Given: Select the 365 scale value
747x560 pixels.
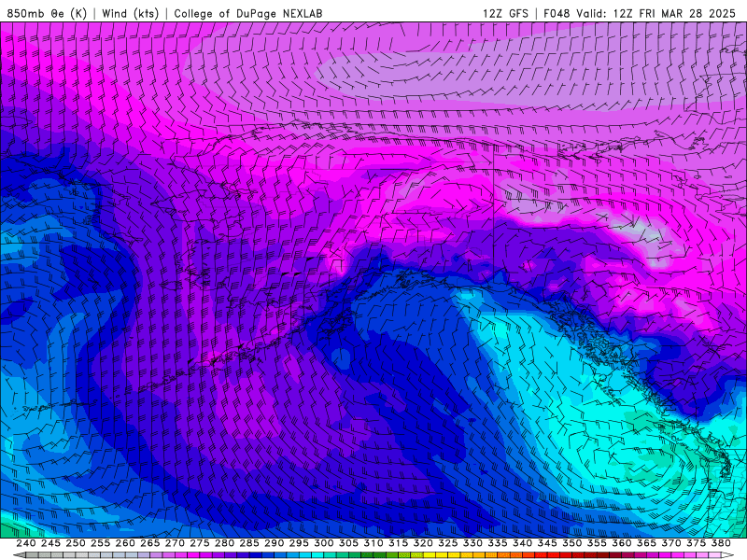Looking at the screenshot, I should coord(646,543).
